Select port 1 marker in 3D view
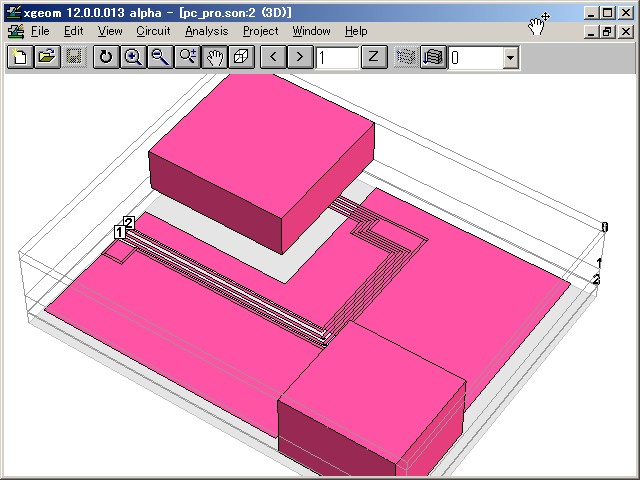 (119, 232)
